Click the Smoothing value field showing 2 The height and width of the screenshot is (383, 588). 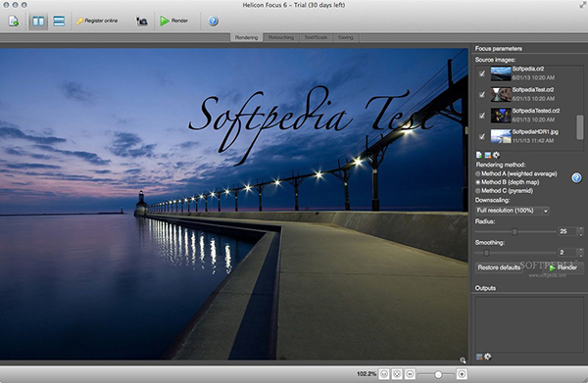pos(567,253)
